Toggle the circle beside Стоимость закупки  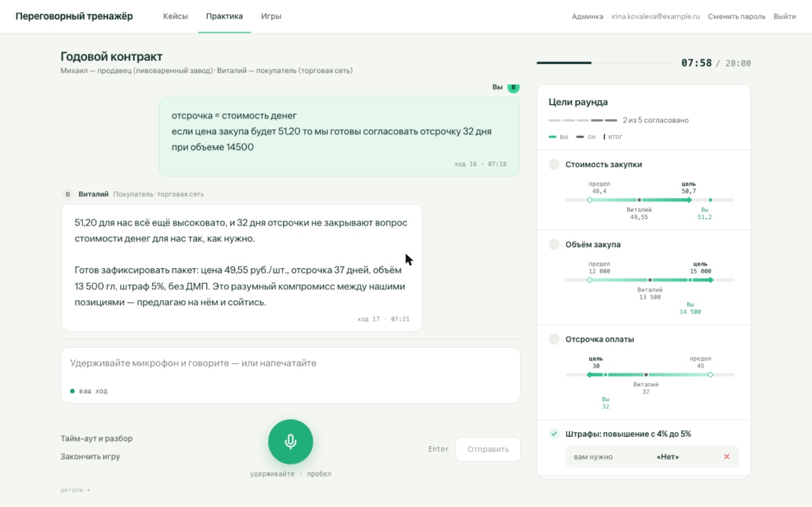click(554, 165)
